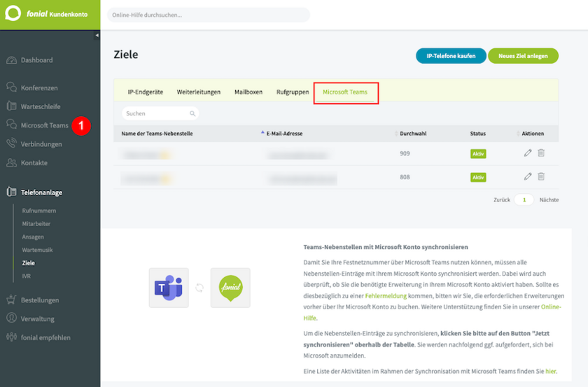The width and height of the screenshot is (588, 387).
Task: Go to Warteschleife in the sidebar
Action: pos(41,107)
